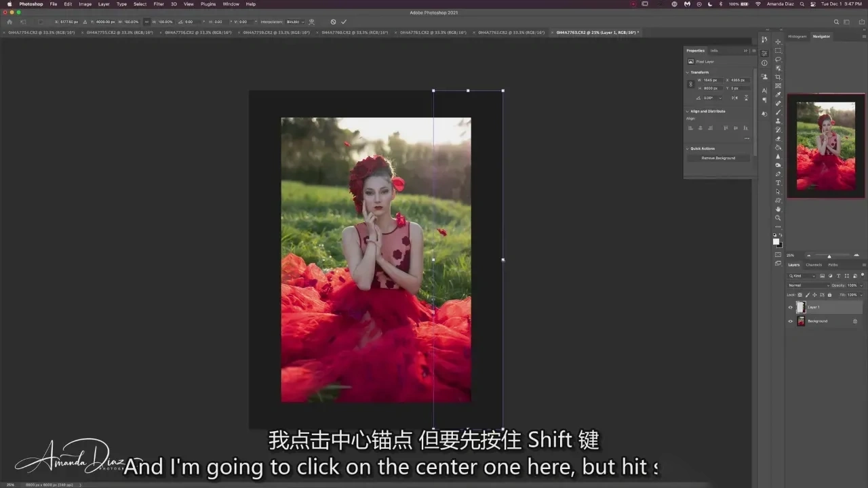868x488 pixels.
Task: Select the Lasso tool
Action: (778, 60)
